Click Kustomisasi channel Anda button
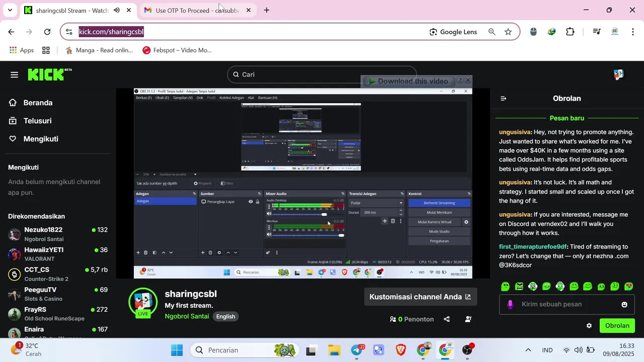This screenshot has height=362, width=644. pyautogui.click(x=420, y=297)
